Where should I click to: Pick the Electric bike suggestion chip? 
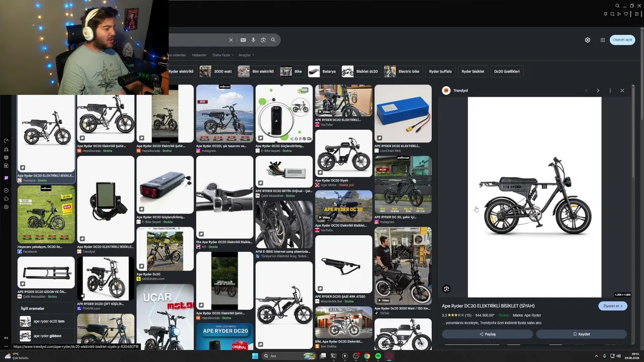tap(403, 71)
